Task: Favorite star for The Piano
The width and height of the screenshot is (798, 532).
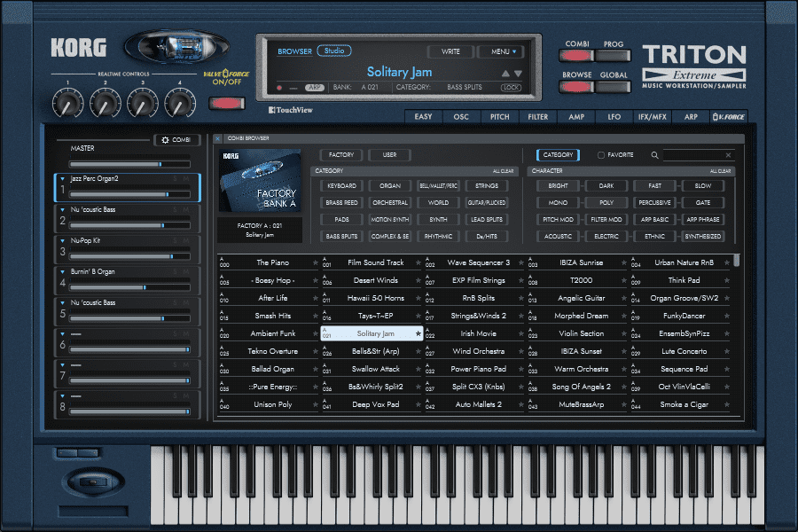Action: pyautogui.click(x=316, y=262)
